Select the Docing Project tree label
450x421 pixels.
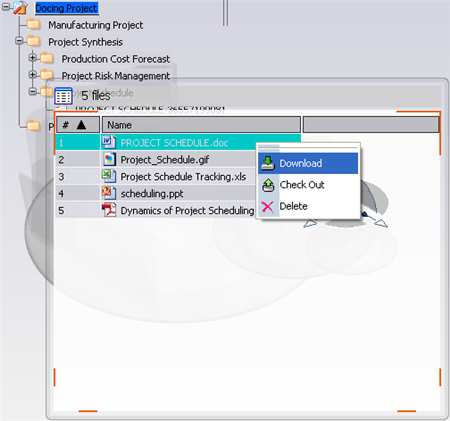[x=67, y=8]
